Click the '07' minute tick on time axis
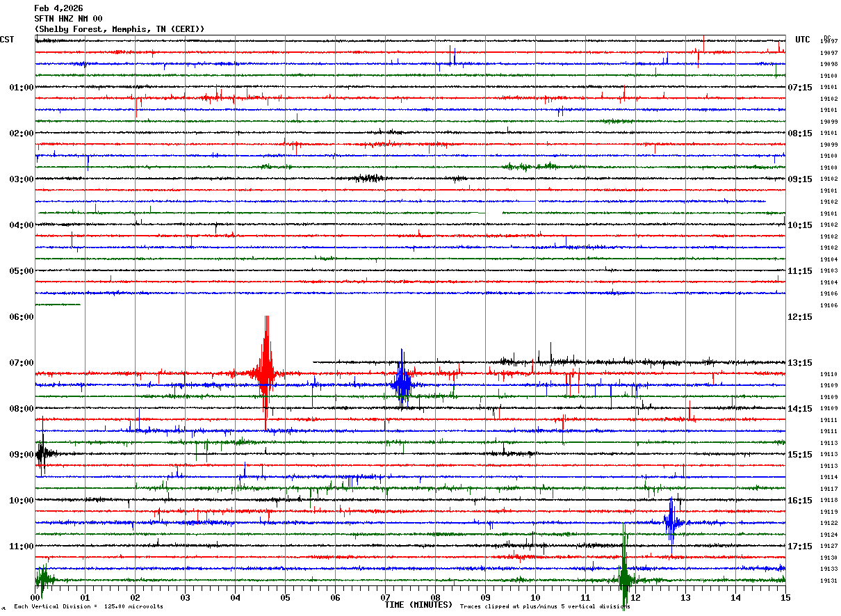 (385, 597)
